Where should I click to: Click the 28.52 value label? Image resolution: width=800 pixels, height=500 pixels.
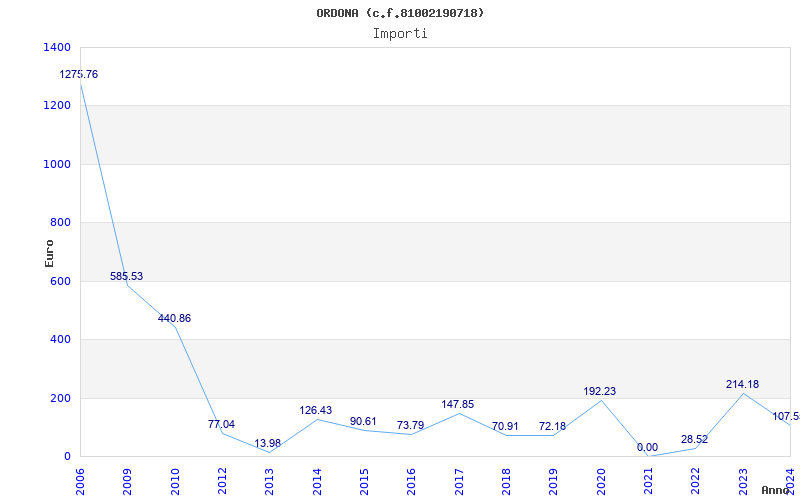tap(695, 439)
